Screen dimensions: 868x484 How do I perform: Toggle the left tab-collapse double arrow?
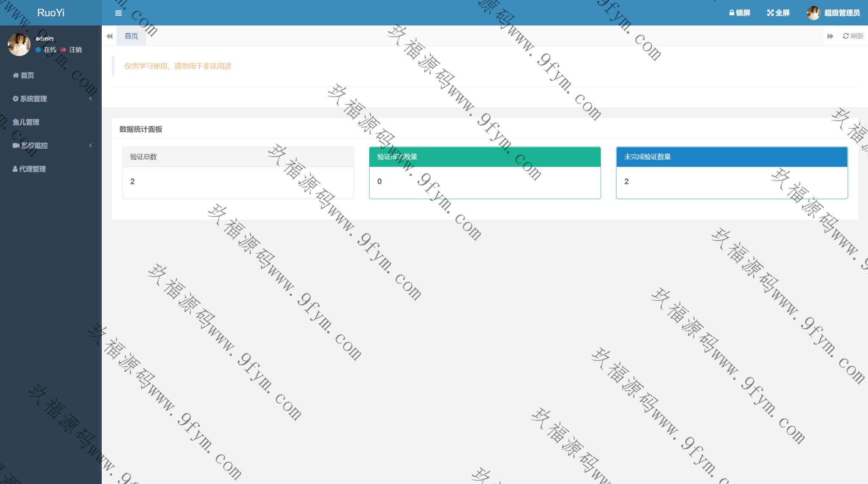coord(109,36)
